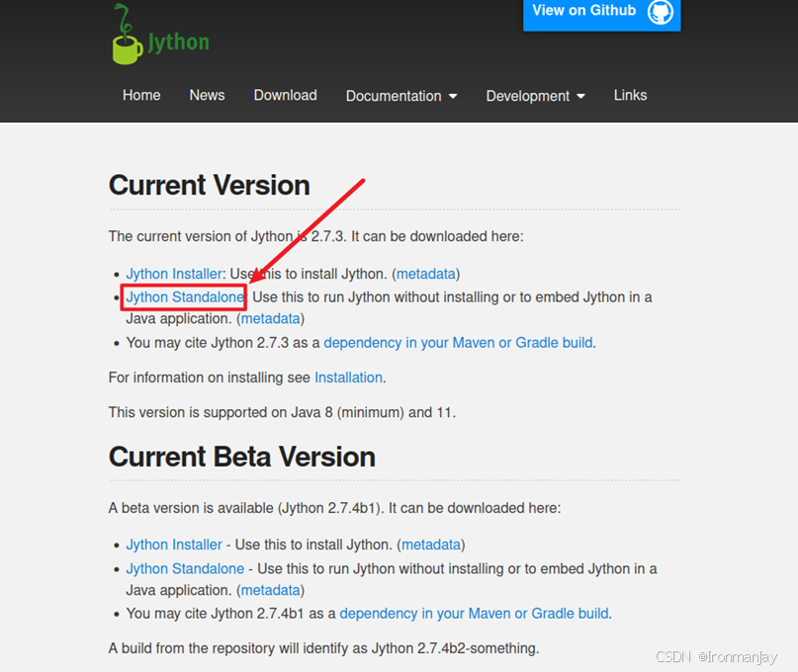Download the beta Jython Standalone 2.7.4b1
Image resolution: width=798 pixels, height=672 pixels.
click(185, 569)
